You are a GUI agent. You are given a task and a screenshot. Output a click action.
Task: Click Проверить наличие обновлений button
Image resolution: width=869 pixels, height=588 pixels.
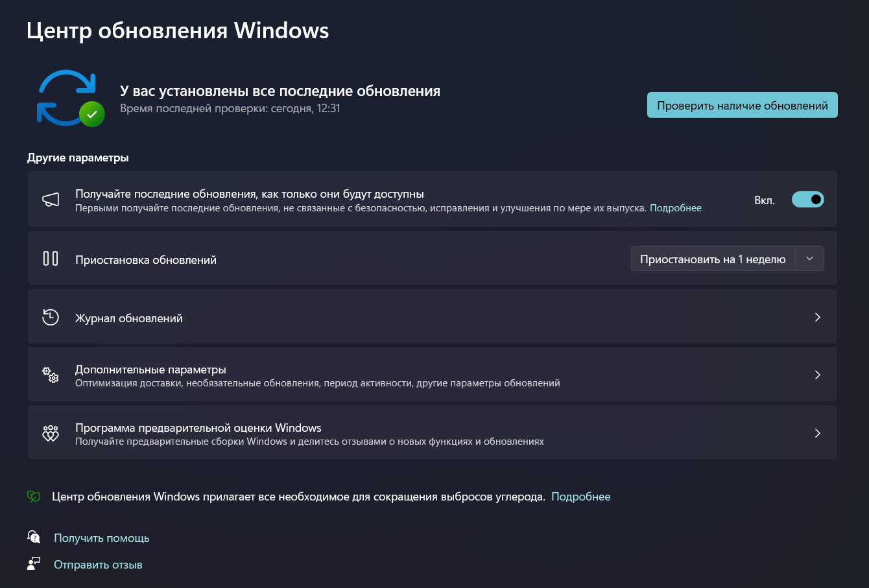(743, 105)
